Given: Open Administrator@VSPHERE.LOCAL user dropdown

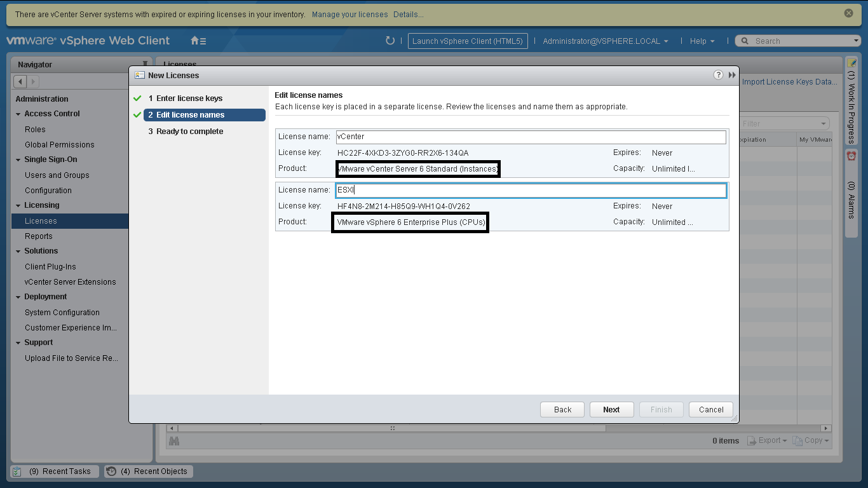Looking at the screenshot, I should [605, 41].
